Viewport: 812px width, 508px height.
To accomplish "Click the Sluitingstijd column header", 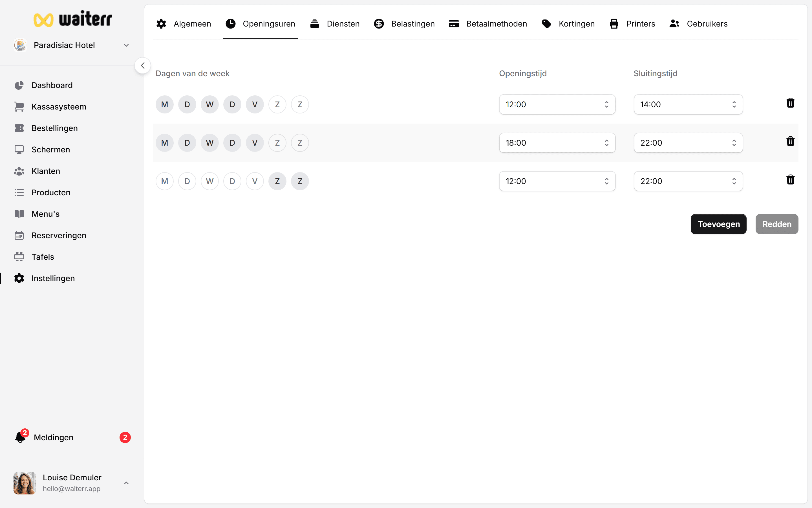I will coord(655,74).
